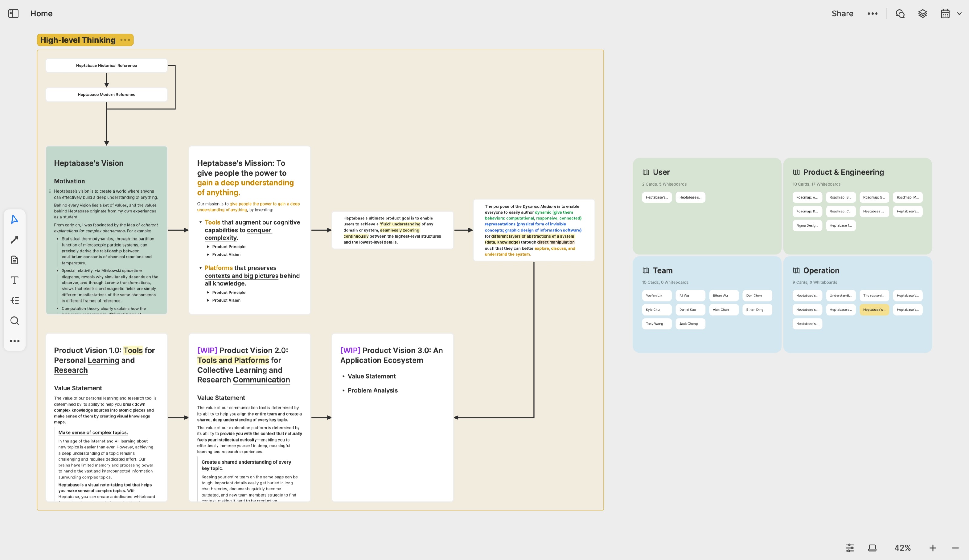Click the Share button
Viewport: 969px width, 560px height.
pos(842,14)
